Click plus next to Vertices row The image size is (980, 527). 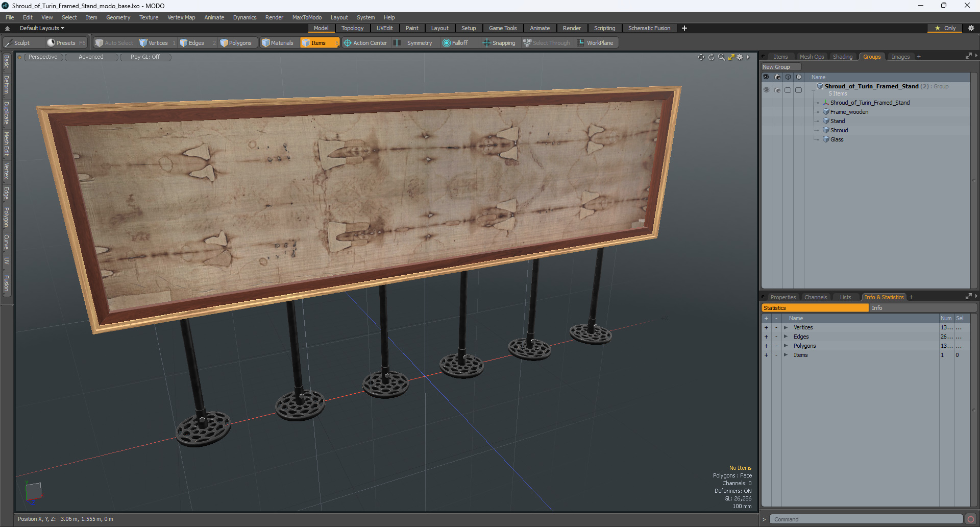pos(766,327)
